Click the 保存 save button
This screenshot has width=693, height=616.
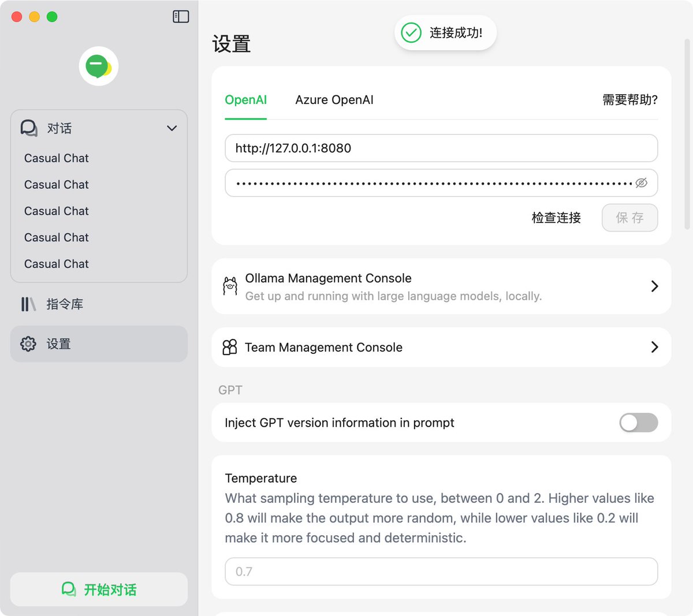[629, 218]
